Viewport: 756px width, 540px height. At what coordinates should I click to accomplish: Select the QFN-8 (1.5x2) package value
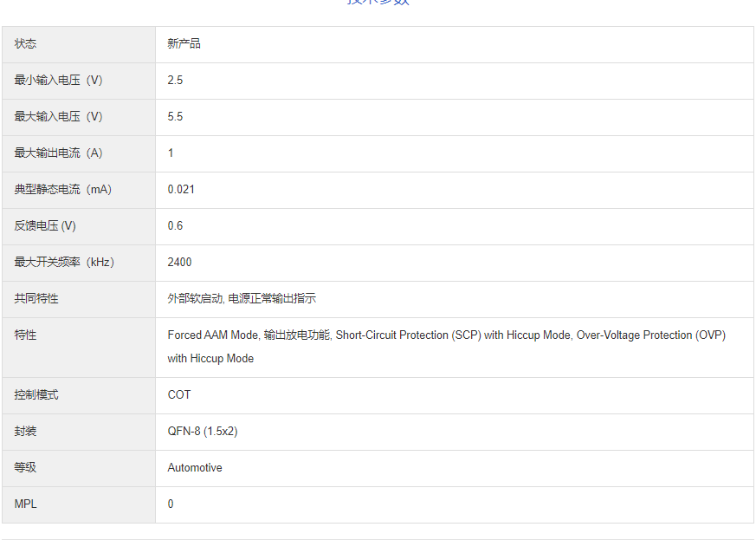coord(203,432)
